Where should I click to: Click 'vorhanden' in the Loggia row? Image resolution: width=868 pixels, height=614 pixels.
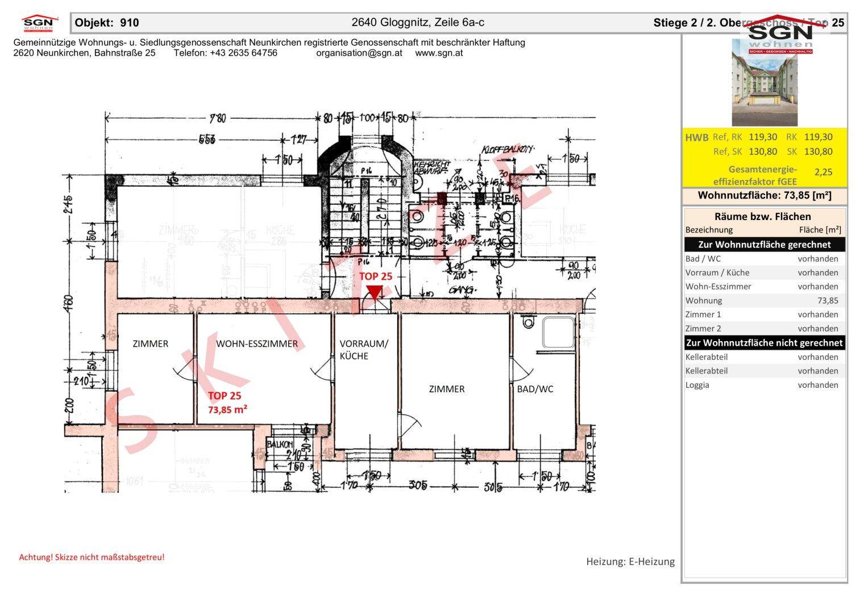[x=818, y=385]
